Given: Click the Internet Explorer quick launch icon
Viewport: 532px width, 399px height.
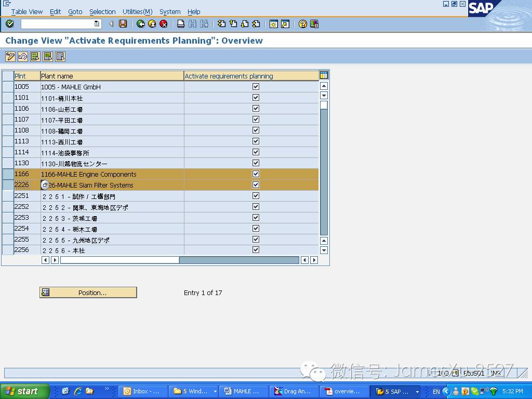Looking at the screenshot, I should coord(78,391).
